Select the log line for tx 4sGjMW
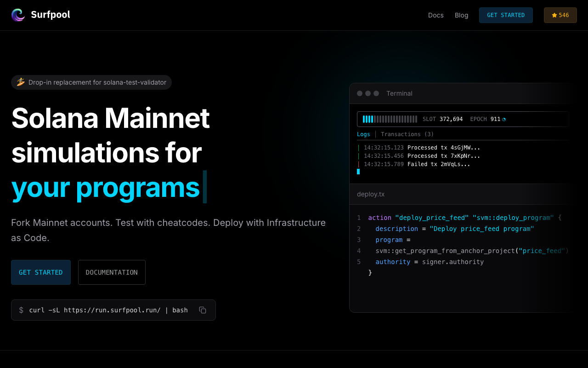 coord(419,148)
